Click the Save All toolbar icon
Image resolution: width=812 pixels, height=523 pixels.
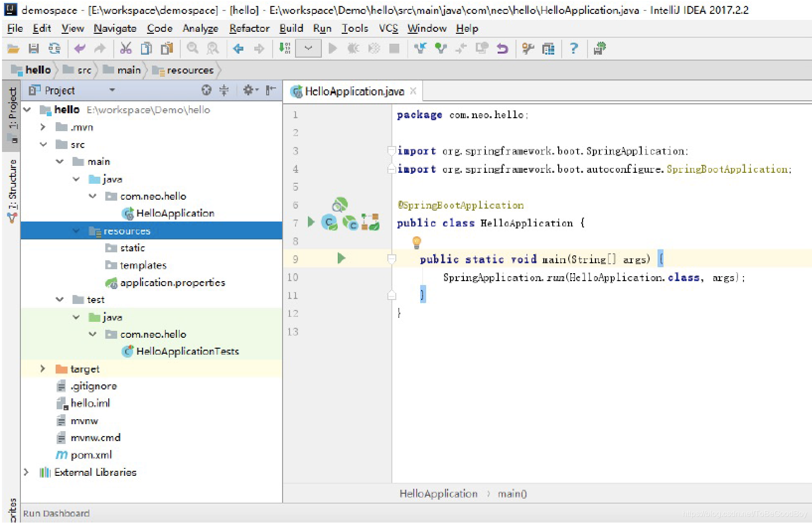34,49
